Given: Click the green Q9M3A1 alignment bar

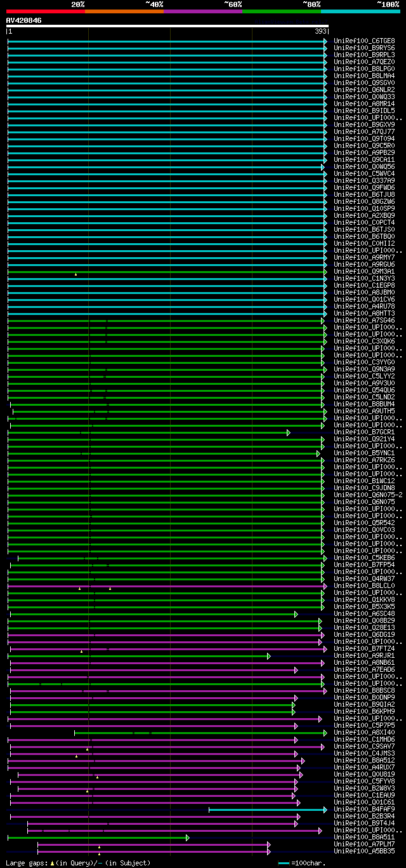Looking at the screenshot, I should point(166,271).
